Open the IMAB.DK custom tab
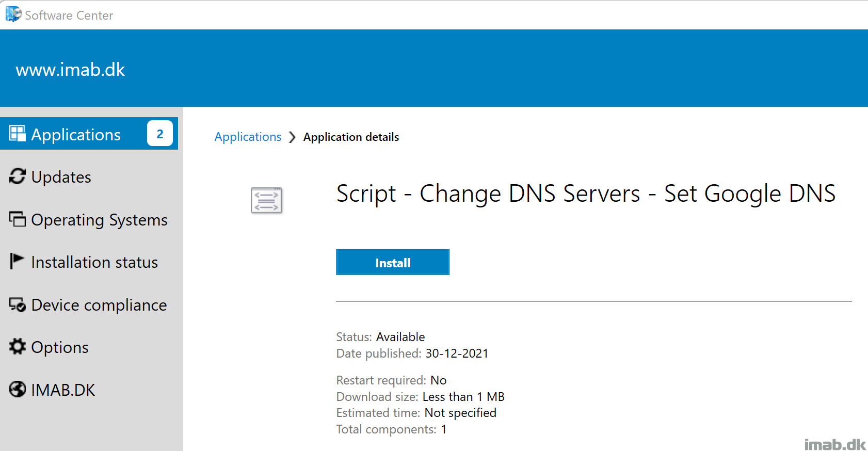Screen dimensions: 868x451 (89, 390)
